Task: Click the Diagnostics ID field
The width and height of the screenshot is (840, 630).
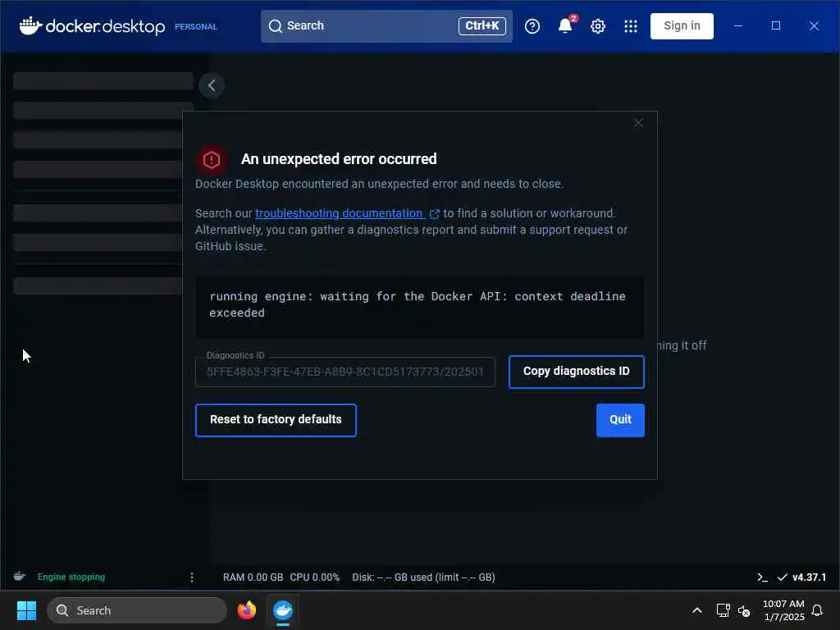Action: coord(345,372)
